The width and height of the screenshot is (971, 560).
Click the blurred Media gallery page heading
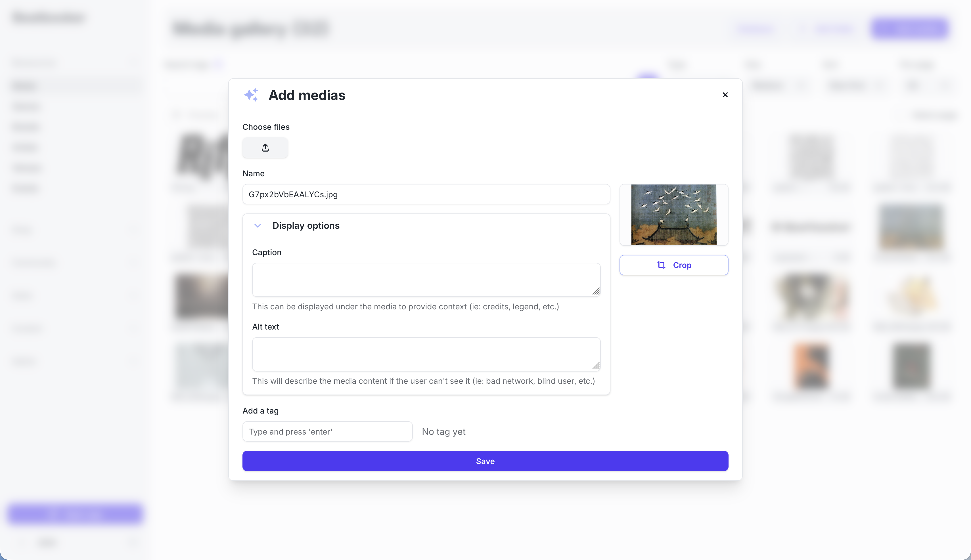(250, 29)
